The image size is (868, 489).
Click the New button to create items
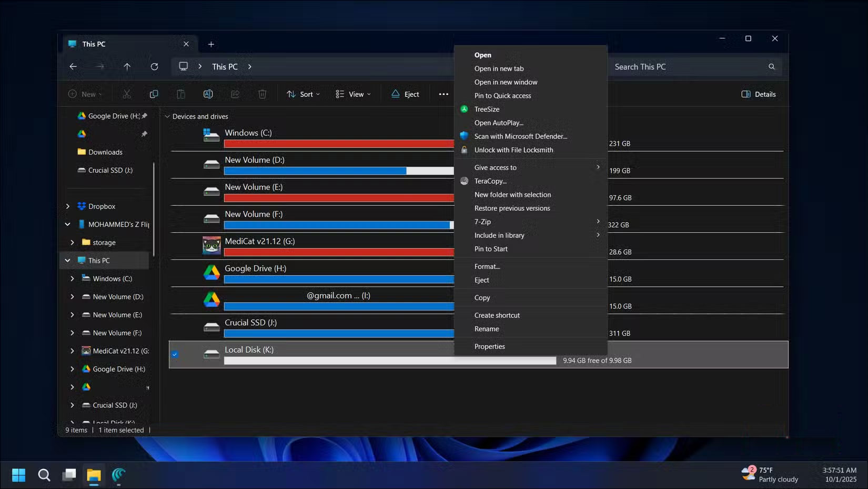tap(84, 94)
